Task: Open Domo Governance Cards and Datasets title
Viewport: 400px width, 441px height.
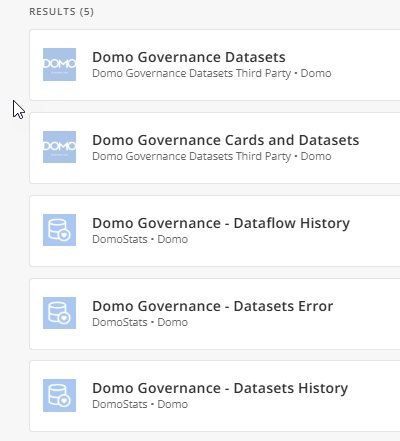Action: [226, 140]
